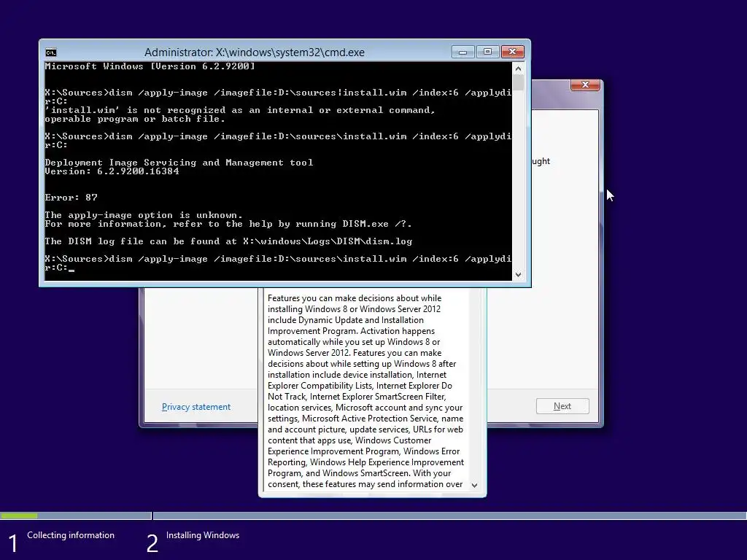Click the last dism command prompt line
The width and height of the screenshot is (747, 560).
tap(278, 262)
